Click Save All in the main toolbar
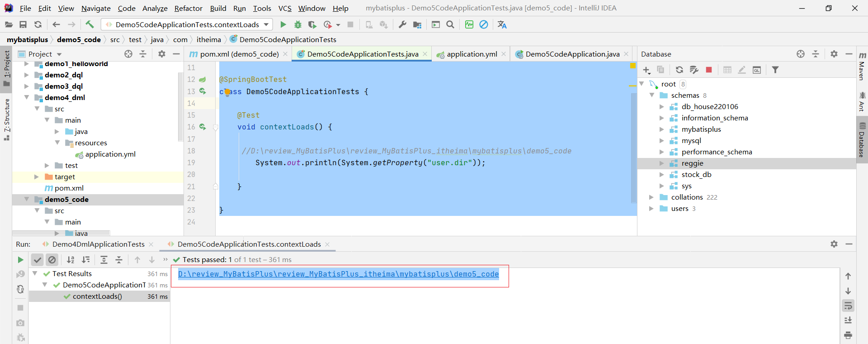 pos(23,24)
